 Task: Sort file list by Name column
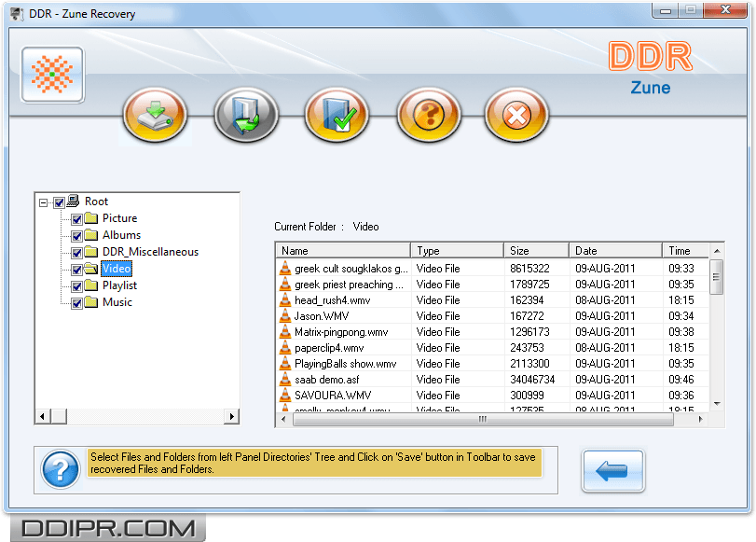pos(343,251)
